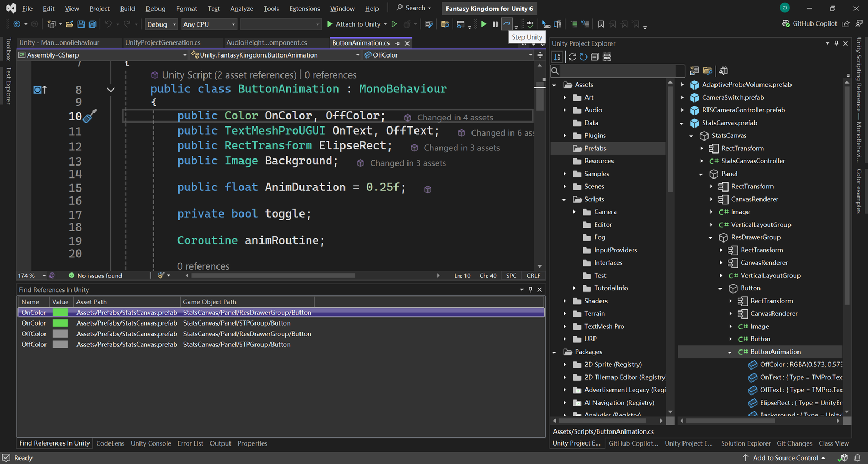This screenshot has height=464, width=868.
Task: Collapse the Scripts folder in tree
Action: [x=564, y=200]
